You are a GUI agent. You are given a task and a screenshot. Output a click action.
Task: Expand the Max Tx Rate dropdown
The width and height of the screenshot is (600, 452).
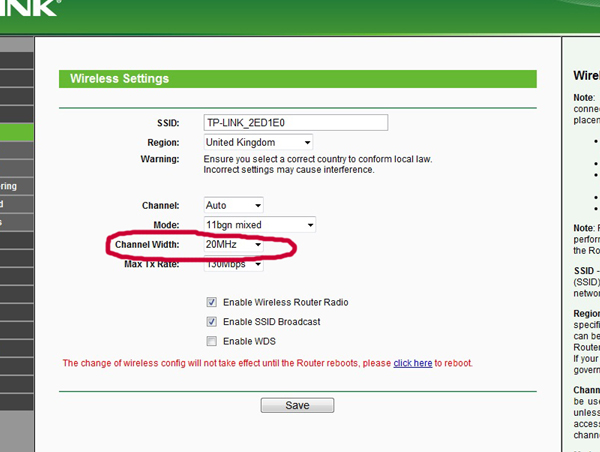(233, 264)
